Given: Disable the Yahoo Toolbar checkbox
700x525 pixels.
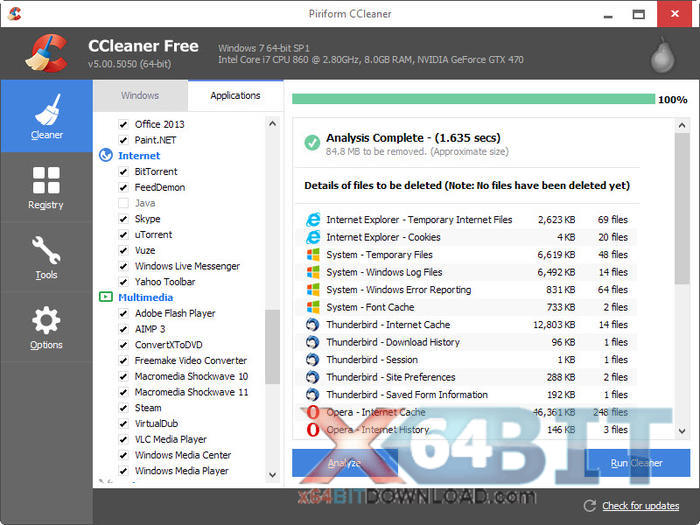Looking at the screenshot, I should click(123, 282).
